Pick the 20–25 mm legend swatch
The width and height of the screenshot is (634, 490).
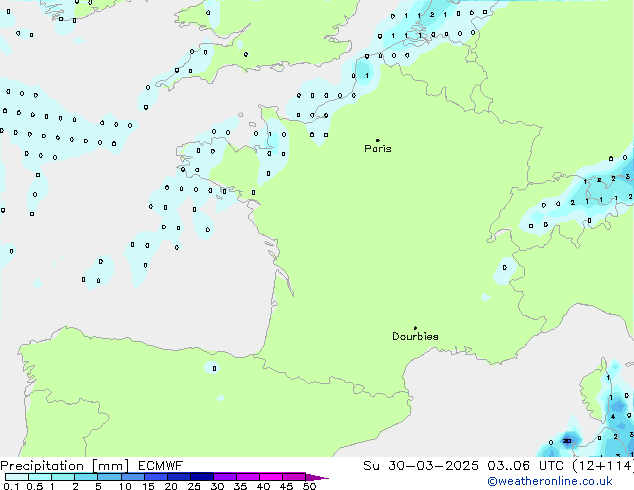pos(178,477)
